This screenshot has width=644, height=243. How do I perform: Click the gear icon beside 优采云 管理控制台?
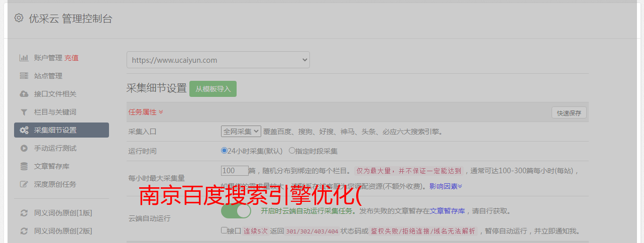pos(19,19)
